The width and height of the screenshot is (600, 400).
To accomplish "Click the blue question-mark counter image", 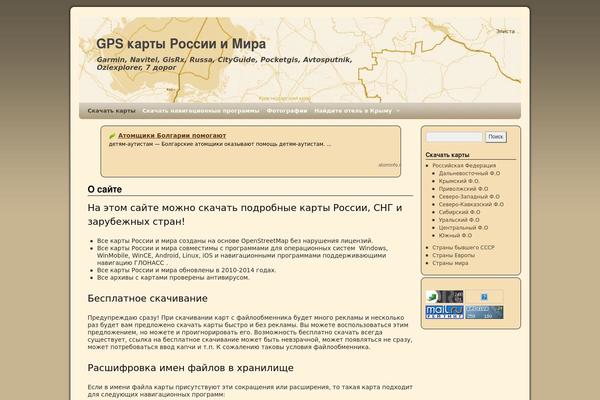I will coord(484,297).
